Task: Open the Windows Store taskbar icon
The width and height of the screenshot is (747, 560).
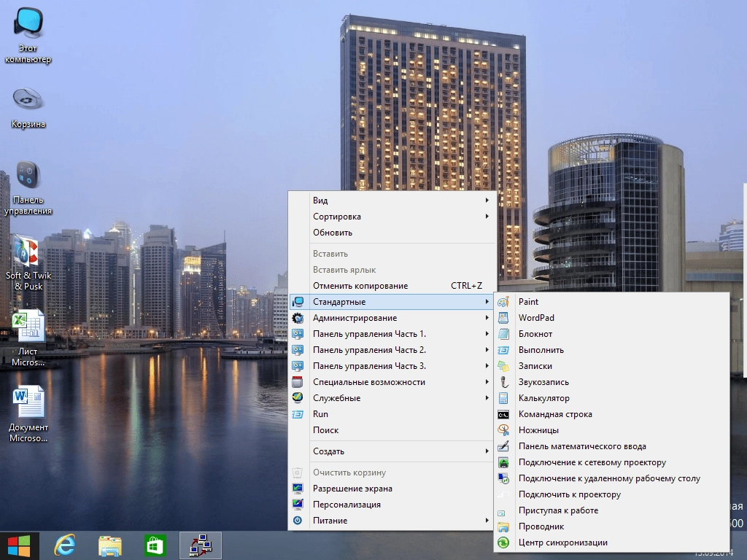Action: pos(155,545)
